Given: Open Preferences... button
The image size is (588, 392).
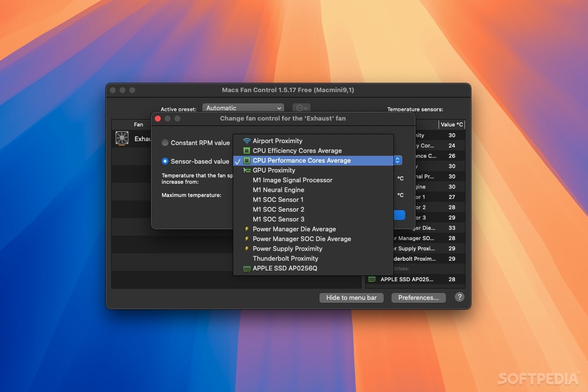Looking at the screenshot, I should click(418, 297).
